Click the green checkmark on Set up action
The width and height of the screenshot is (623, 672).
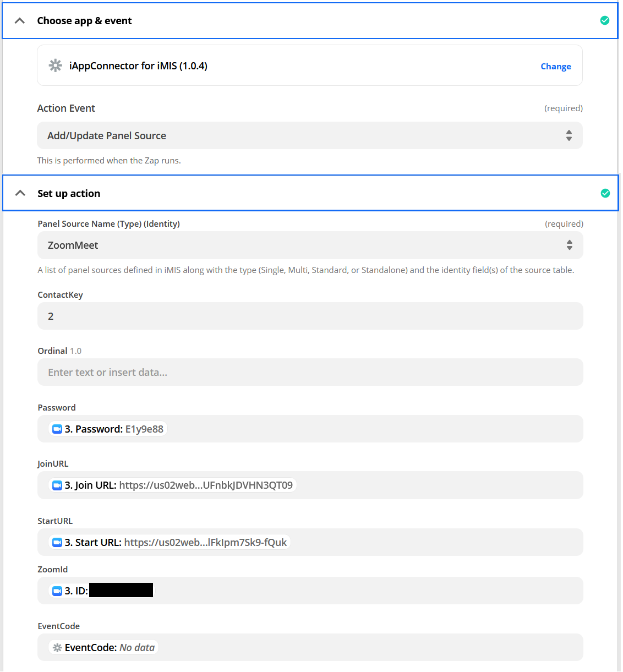click(605, 193)
